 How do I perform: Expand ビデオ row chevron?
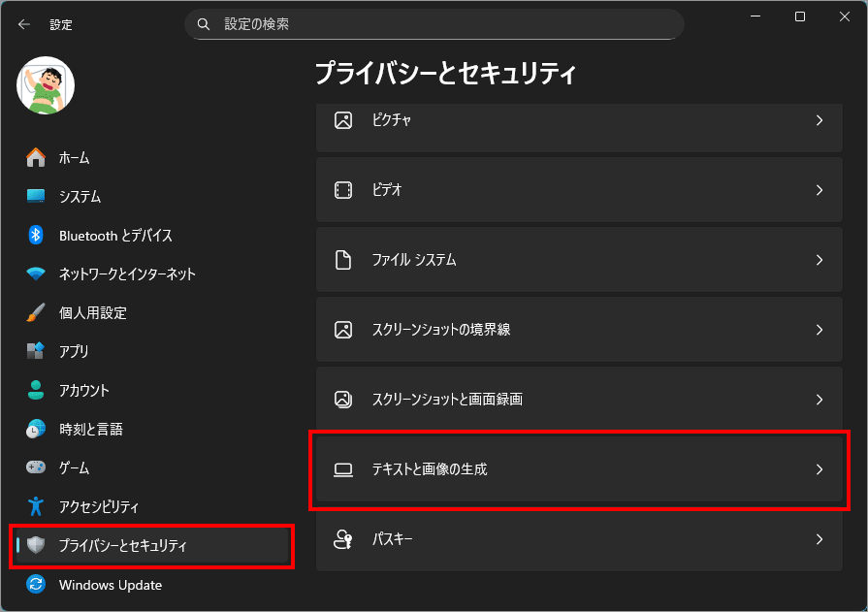coord(819,190)
